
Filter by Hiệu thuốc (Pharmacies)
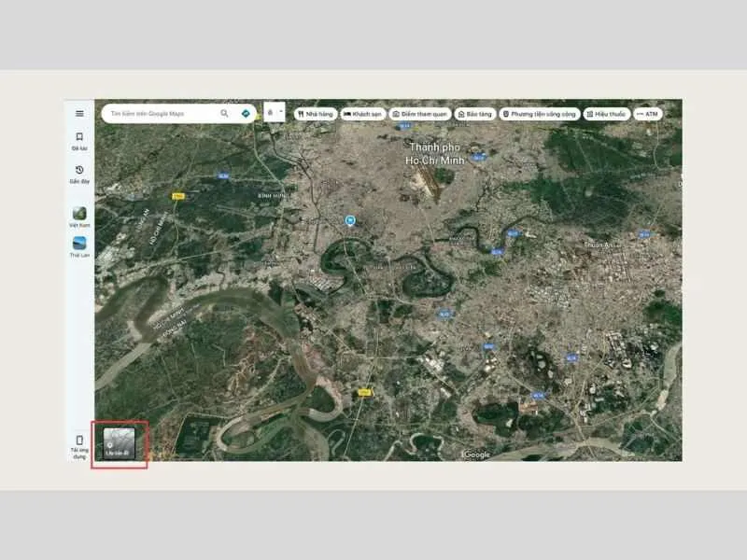click(x=607, y=114)
